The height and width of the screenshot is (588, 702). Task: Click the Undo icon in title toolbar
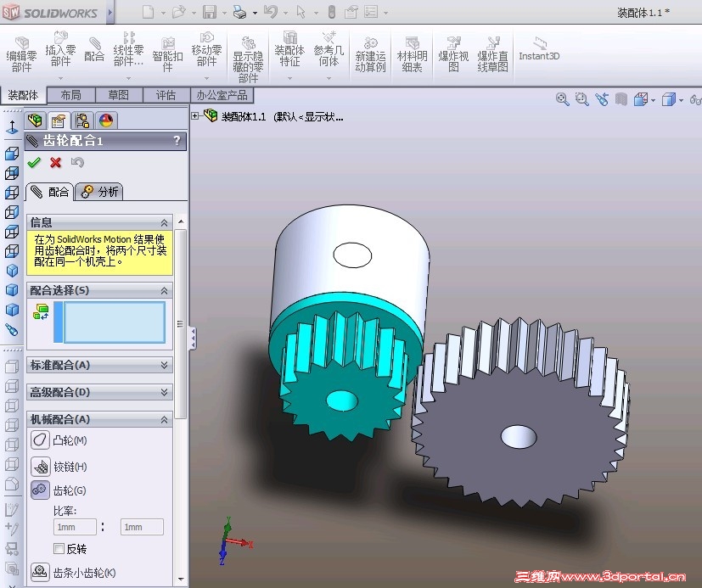pos(271,12)
